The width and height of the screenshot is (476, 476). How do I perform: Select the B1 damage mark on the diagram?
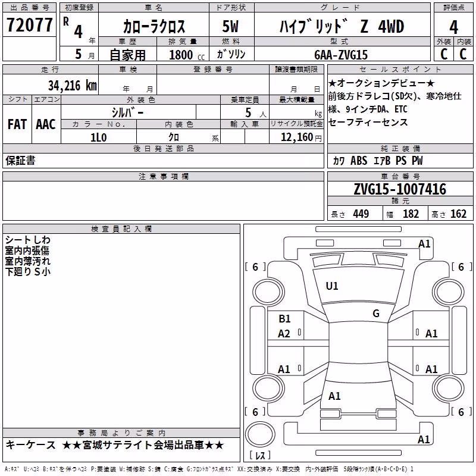pyautogui.click(x=284, y=319)
